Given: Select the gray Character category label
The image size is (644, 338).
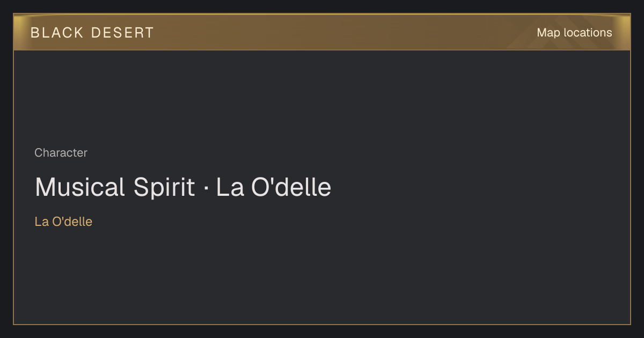Looking at the screenshot, I should click(61, 153).
